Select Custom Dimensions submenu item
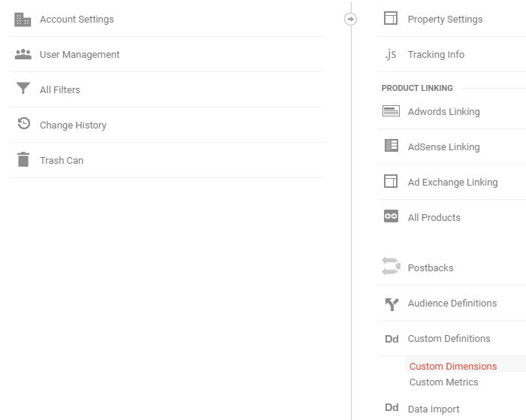 (453, 366)
